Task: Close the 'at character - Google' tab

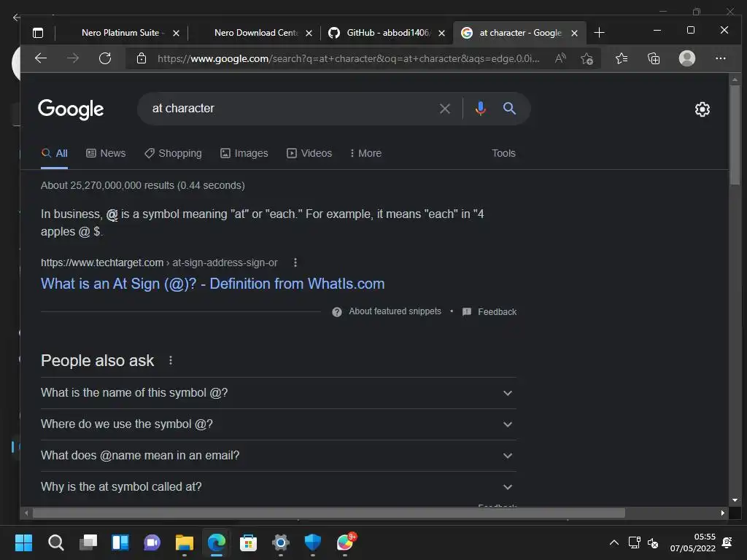Action: [x=575, y=34]
